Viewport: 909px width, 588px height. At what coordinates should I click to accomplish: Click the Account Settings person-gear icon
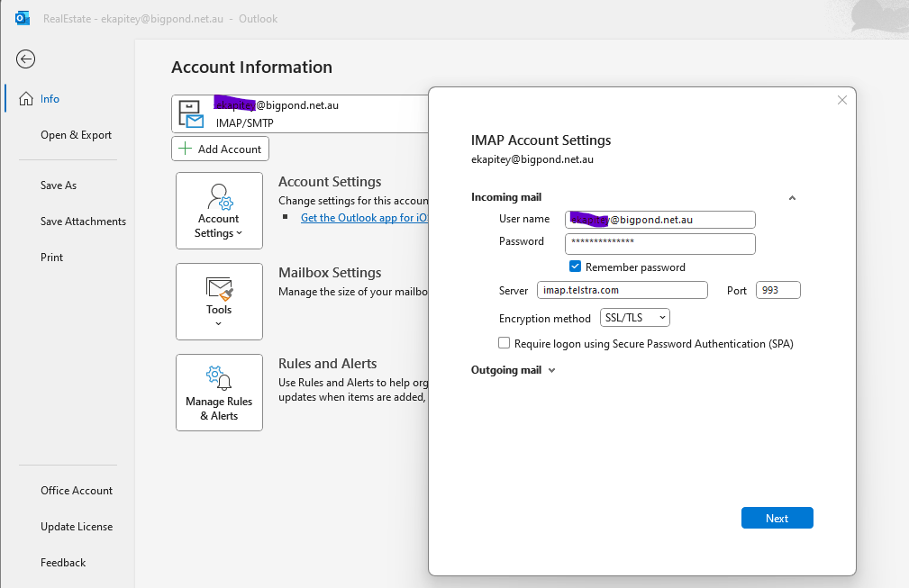pyautogui.click(x=219, y=197)
